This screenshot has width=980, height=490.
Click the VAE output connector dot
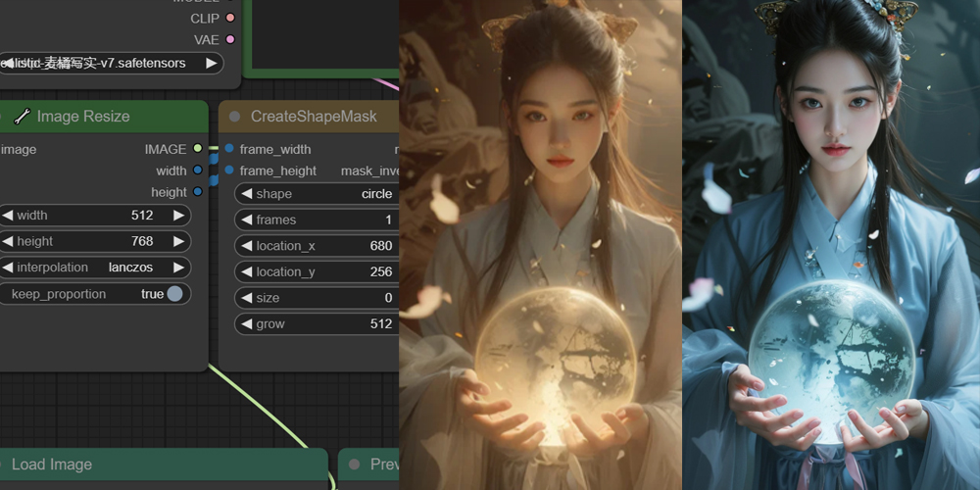tap(230, 39)
